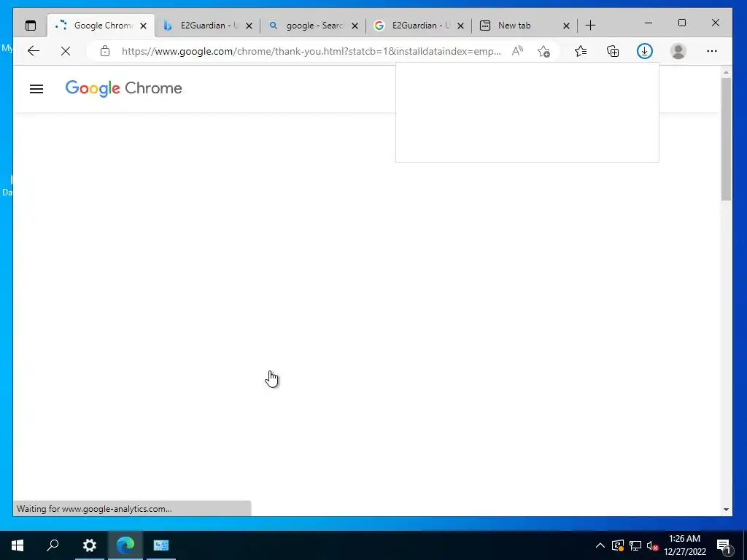Close the first E2Guardian Bing tab
Viewport: 747px width, 560px height.
(249, 26)
